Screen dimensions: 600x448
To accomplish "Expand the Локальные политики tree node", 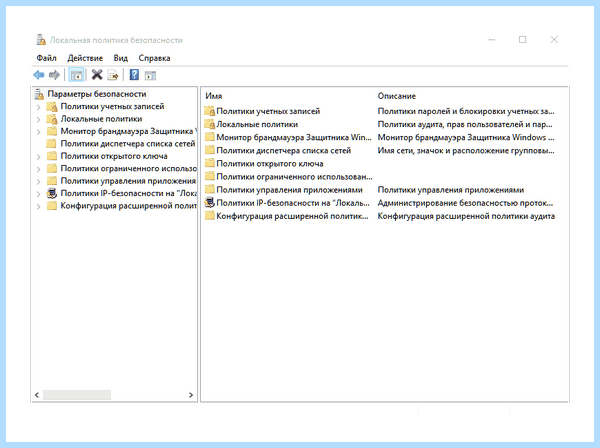I will (38, 120).
